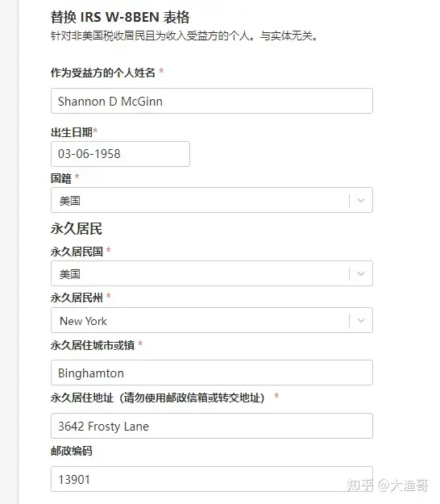Click the 替换 IRS W-8BEN 表格 heading

120,17
